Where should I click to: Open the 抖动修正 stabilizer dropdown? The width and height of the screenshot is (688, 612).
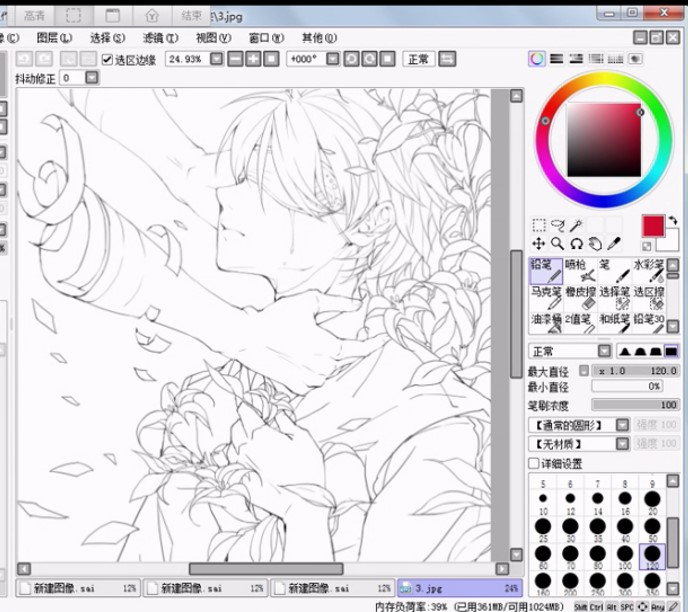92,78
